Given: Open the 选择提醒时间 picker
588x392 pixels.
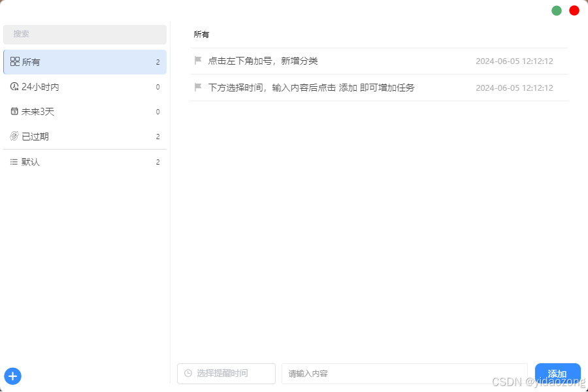Looking at the screenshot, I should click(226, 374).
